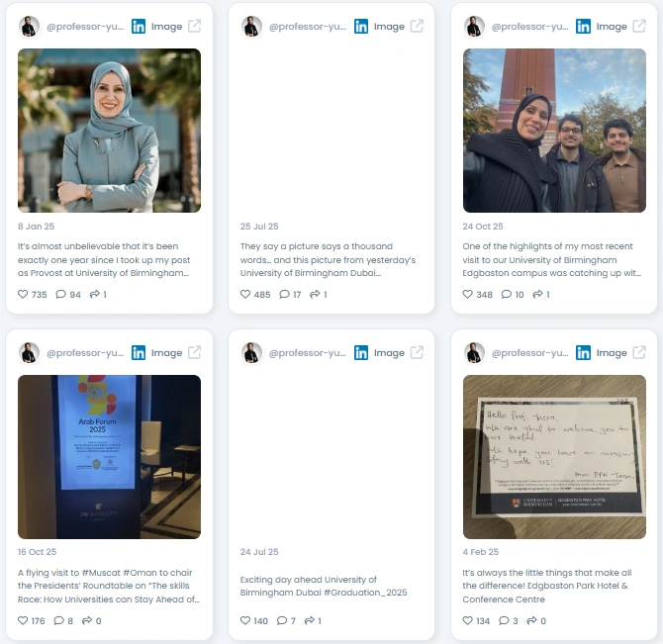The image size is (663, 644).
Task: Open the campus selfie photo with clock tower
Action: (x=554, y=131)
